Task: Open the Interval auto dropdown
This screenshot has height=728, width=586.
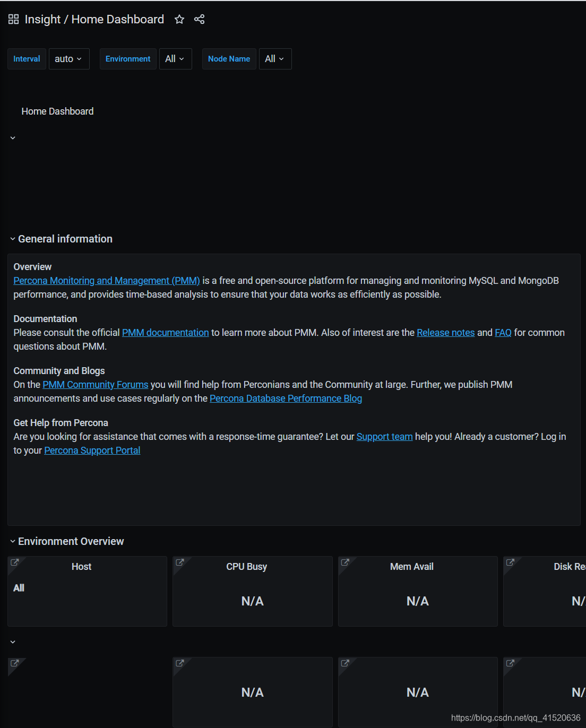Action: tap(69, 59)
